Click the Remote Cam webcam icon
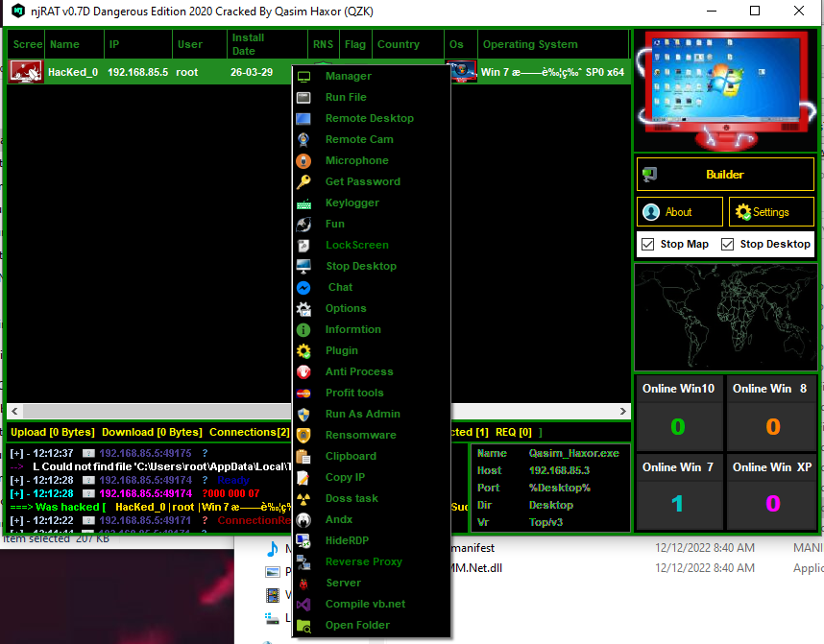The width and height of the screenshot is (824, 644). [303, 140]
